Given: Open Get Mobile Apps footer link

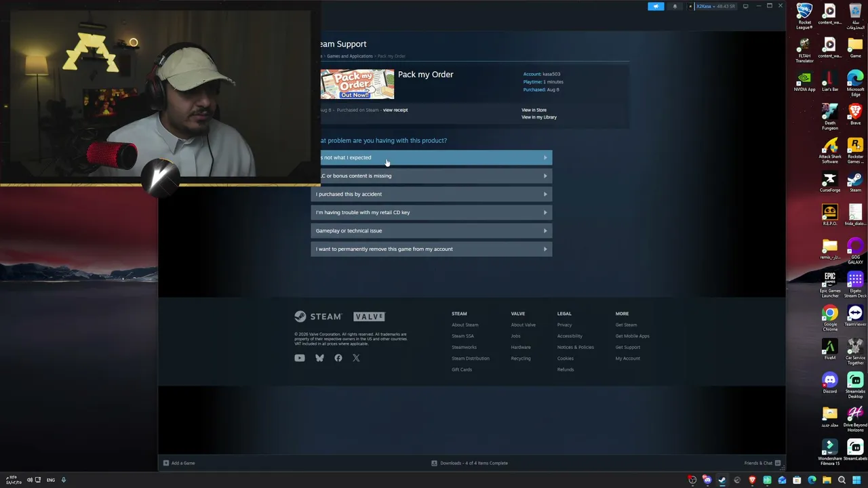Looking at the screenshot, I should [633, 336].
